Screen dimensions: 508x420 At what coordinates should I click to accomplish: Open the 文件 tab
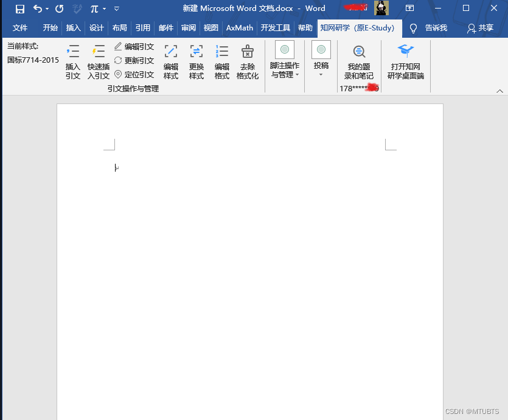pos(20,28)
